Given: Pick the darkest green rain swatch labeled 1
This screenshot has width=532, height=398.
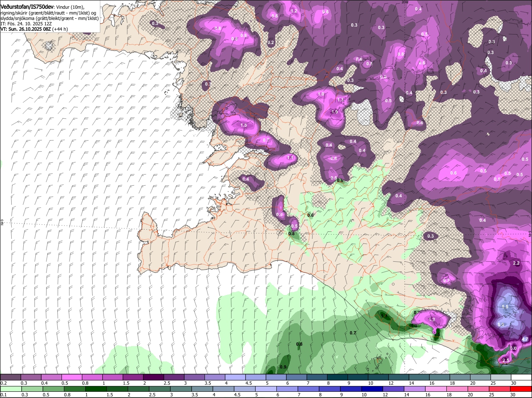Looking at the screenshot, I should coord(96,389).
